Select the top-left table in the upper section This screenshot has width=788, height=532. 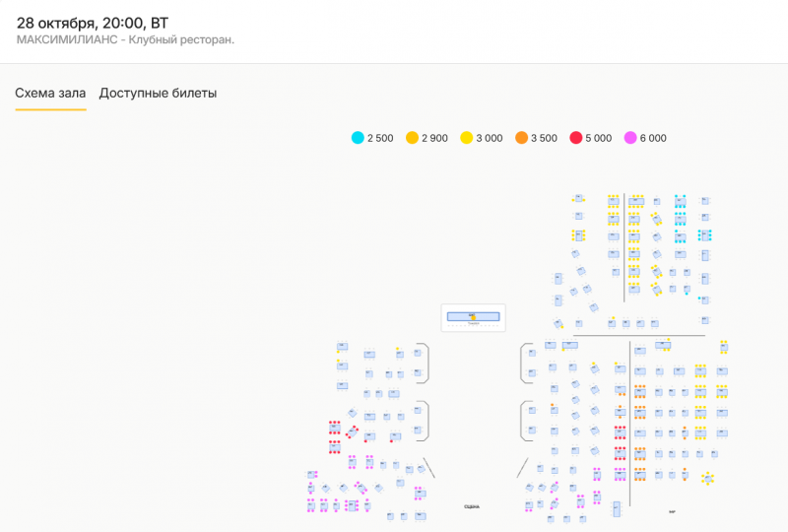578,200
